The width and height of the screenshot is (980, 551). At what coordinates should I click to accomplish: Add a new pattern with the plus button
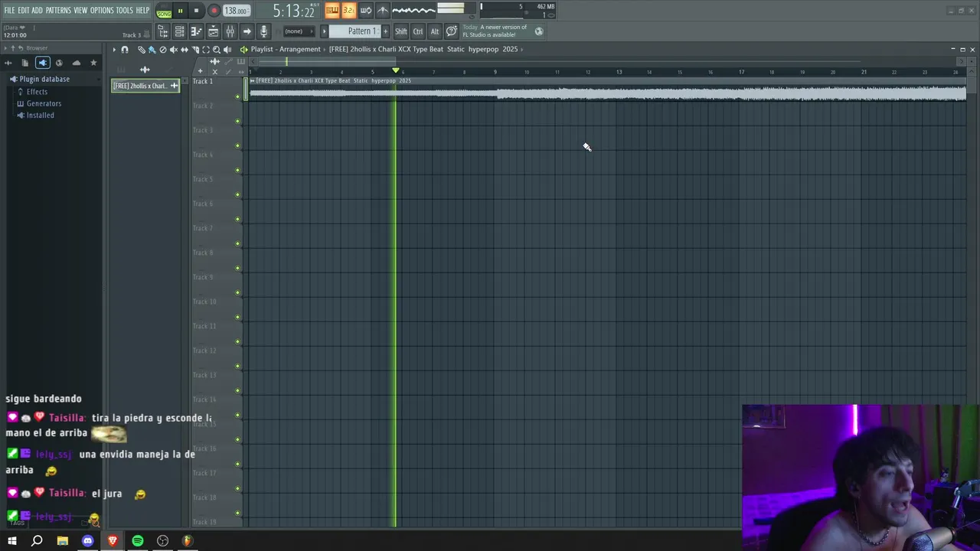coord(385,31)
